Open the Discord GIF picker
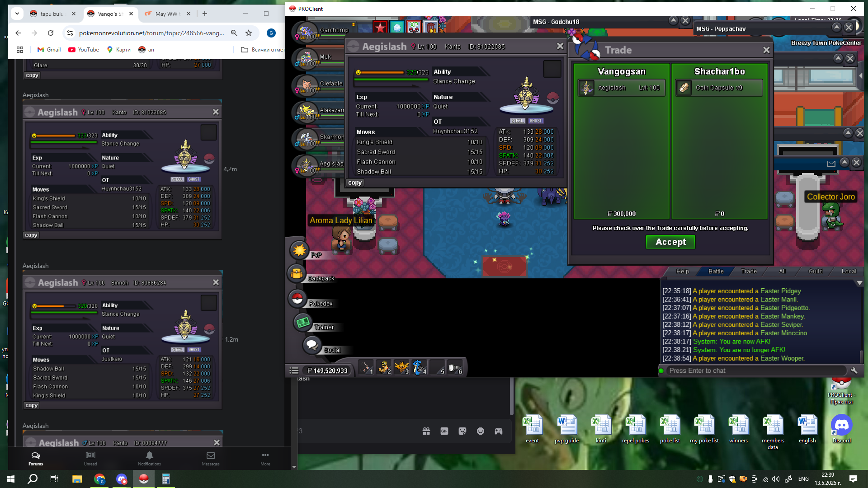 click(444, 431)
